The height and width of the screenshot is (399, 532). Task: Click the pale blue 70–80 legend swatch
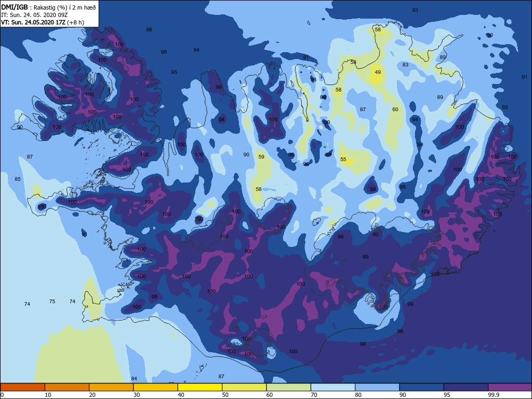click(x=333, y=387)
